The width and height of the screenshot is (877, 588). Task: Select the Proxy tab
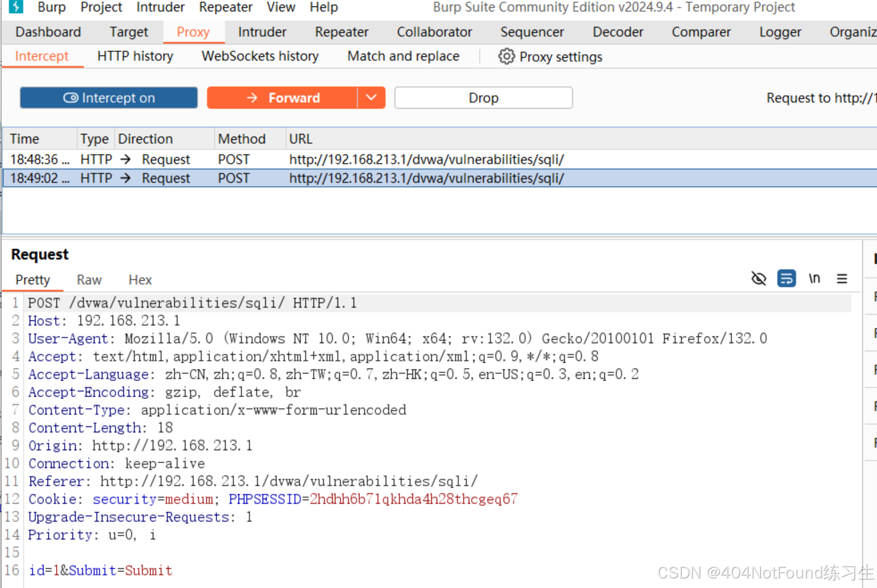coord(193,32)
